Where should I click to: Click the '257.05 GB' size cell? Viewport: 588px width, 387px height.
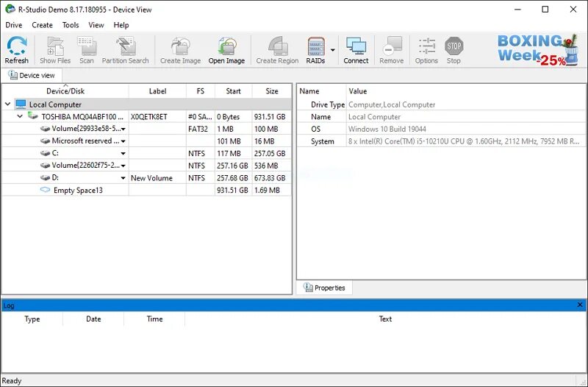270,154
